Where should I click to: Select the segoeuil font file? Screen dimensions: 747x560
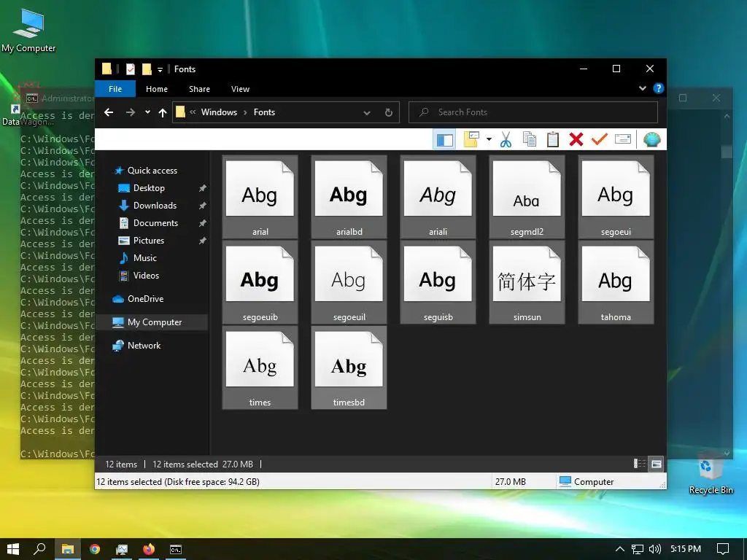(x=349, y=282)
